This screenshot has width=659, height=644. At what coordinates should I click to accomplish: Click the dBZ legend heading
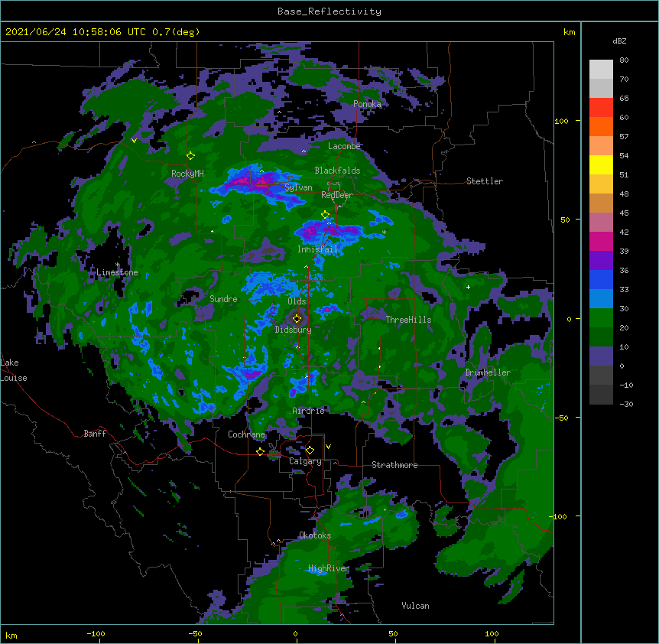tap(619, 41)
